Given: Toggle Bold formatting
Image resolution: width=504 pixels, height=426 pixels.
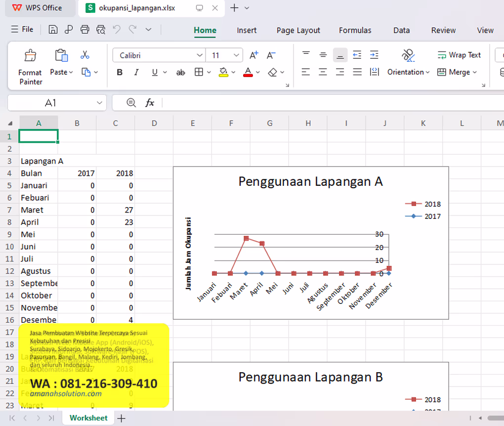Looking at the screenshot, I should point(120,72).
